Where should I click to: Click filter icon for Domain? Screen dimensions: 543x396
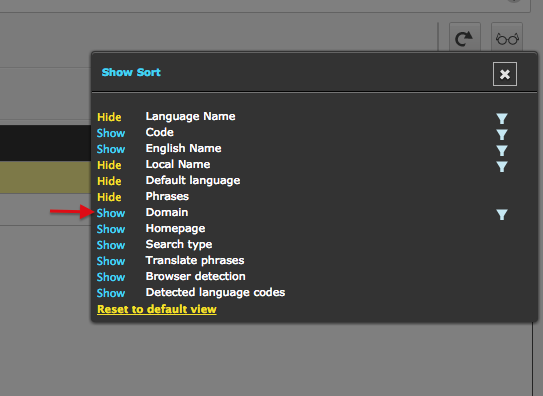click(x=502, y=214)
